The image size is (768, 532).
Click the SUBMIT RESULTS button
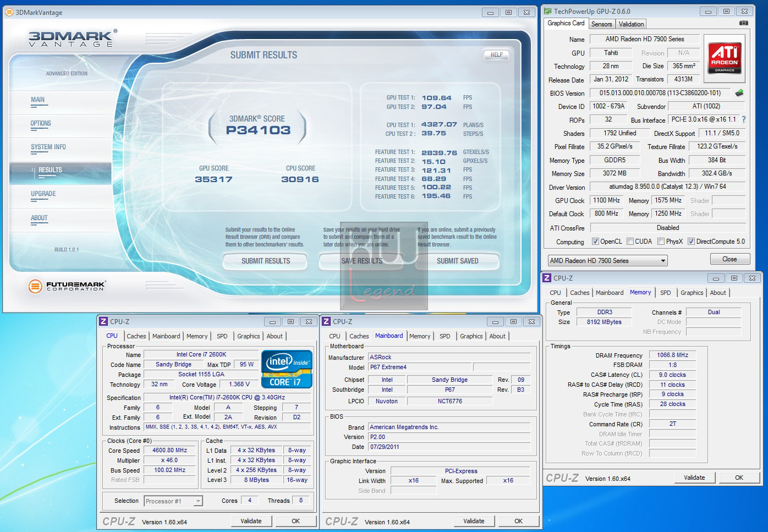pyautogui.click(x=266, y=261)
